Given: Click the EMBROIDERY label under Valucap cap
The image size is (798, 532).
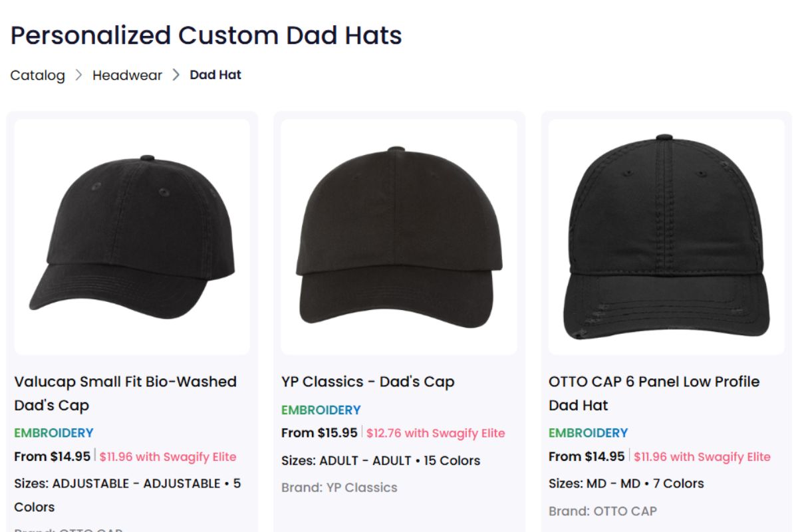Looking at the screenshot, I should (x=54, y=433).
